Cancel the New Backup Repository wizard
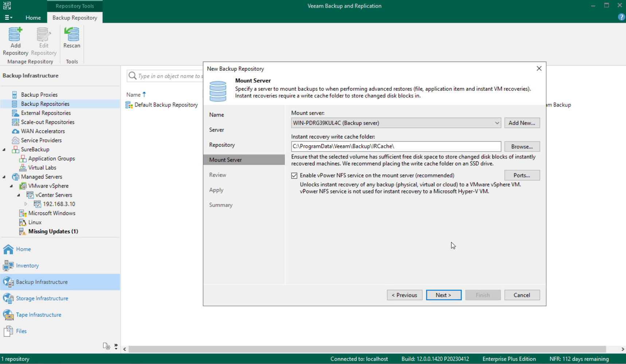This screenshot has width=626, height=364. 522,295
